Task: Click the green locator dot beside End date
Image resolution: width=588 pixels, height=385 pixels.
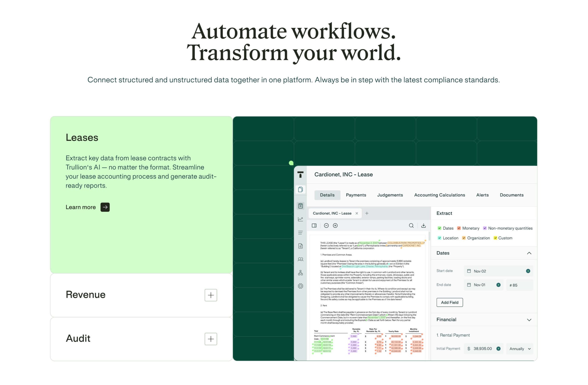Action: 498,285
